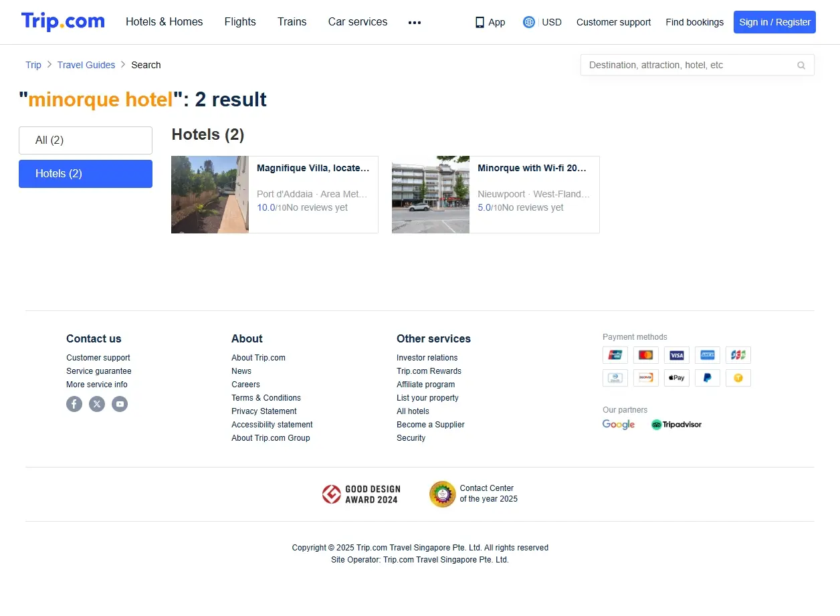The width and height of the screenshot is (840, 616).
Task: Open Investor relations link
Action: (427, 358)
